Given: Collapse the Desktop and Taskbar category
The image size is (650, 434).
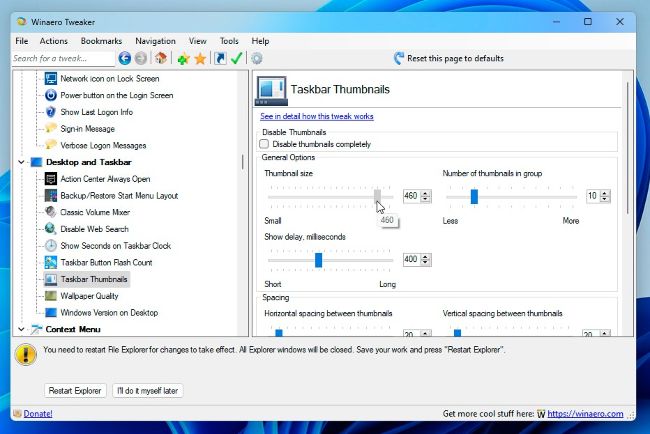Looking at the screenshot, I should (x=22, y=162).
